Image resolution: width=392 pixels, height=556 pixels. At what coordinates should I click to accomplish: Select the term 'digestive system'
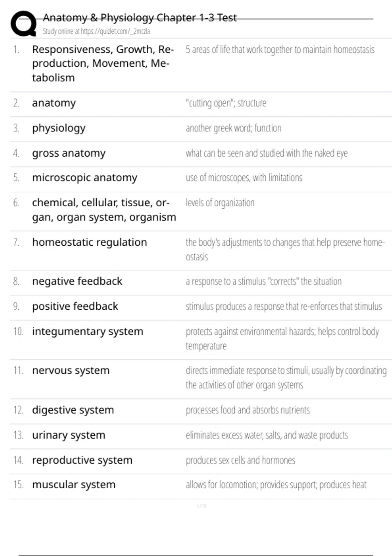73,410
